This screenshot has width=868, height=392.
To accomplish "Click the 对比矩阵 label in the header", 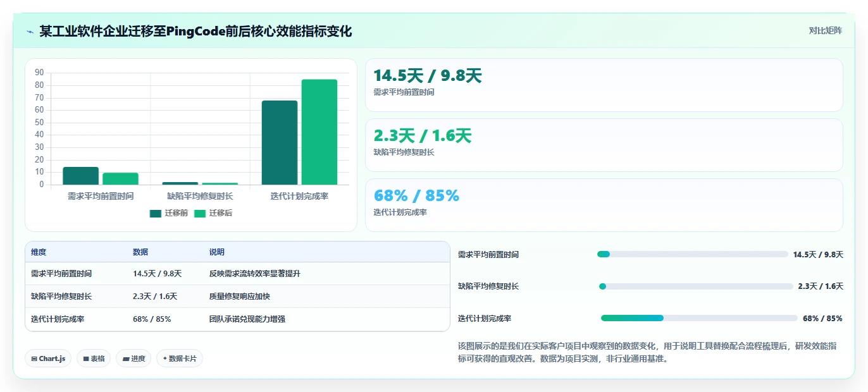I will [x=826, y=31].
